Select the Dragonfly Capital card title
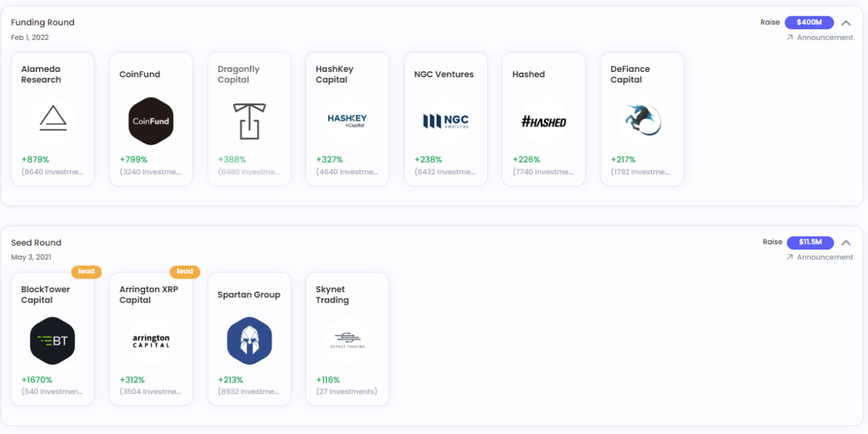The image size is (868, 434). [239, 75]
